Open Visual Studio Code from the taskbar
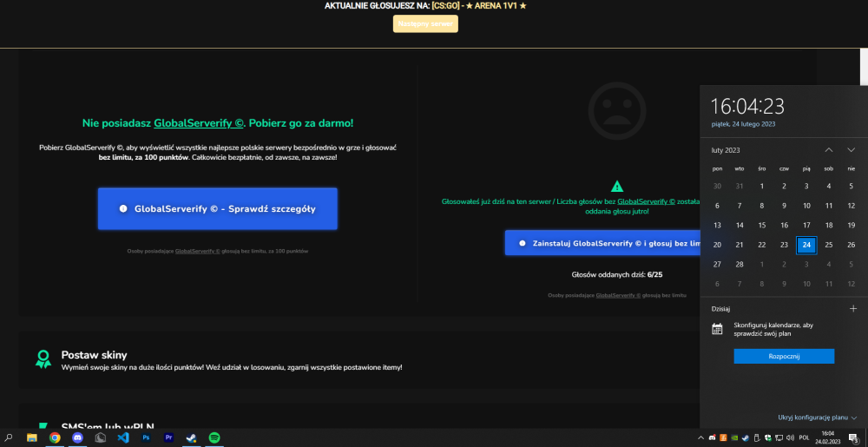 (123, 437)
